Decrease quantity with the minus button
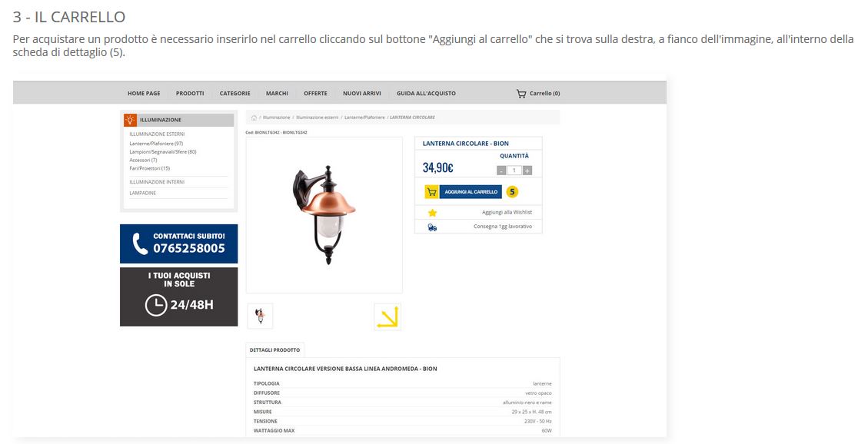This screenshot has width=868, height=444. [501, 171]
